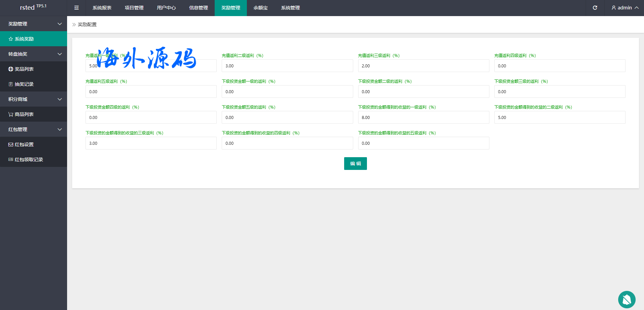Focus the 下级投资的金额得到的收益的一级返利 field
This screenshot has height=310, width=644.
pos(423,117)
